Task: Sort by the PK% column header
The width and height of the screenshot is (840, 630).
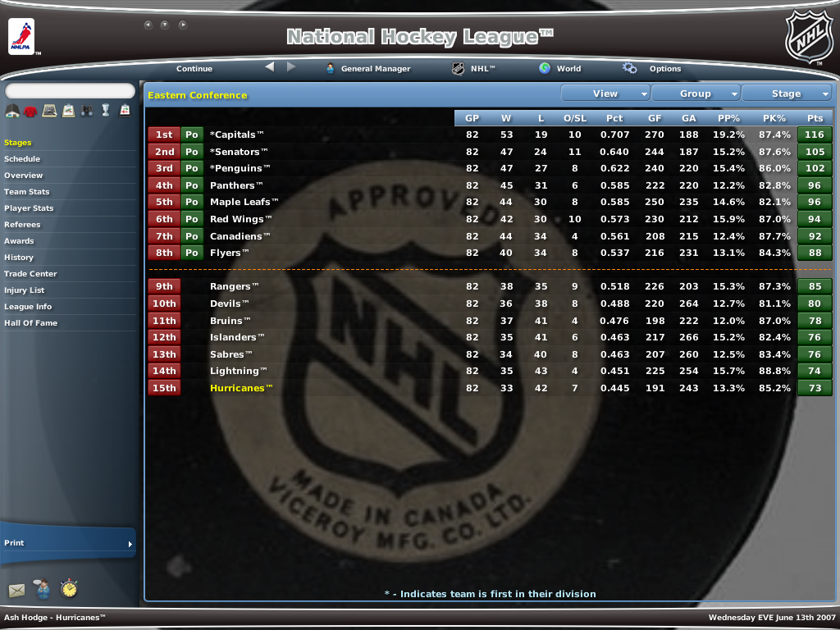Action: pos(774,118)
